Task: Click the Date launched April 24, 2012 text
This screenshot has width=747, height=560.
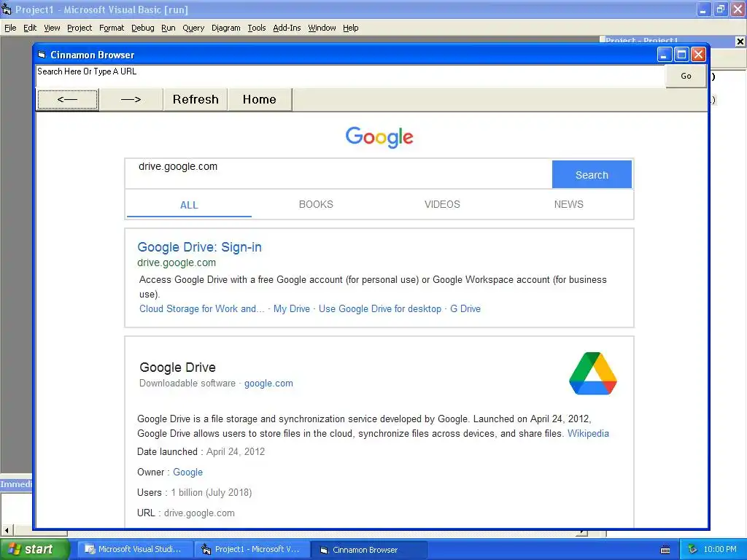Action: [x=201, y=451]
